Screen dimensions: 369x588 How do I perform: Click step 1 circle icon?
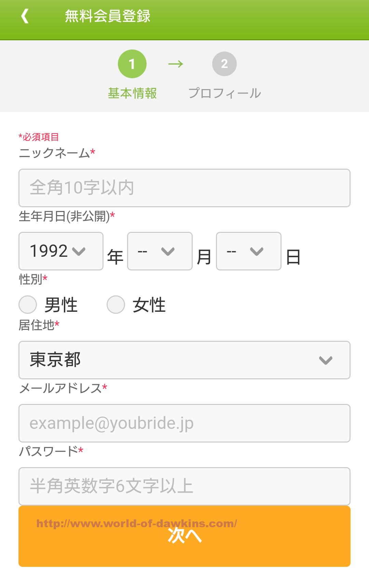[132, 64]
